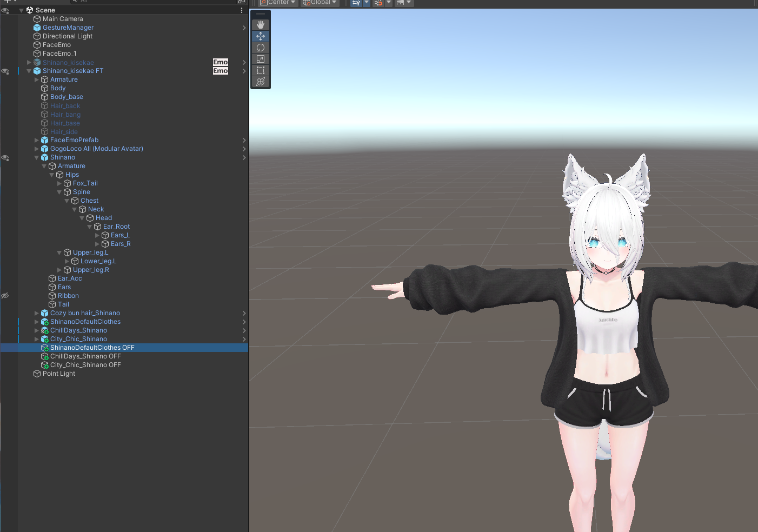The width and height of the screenshot is (758, 532).
Task: Open FaceEmoPrefab using its right arrow
Action: (x=244, y=140)
